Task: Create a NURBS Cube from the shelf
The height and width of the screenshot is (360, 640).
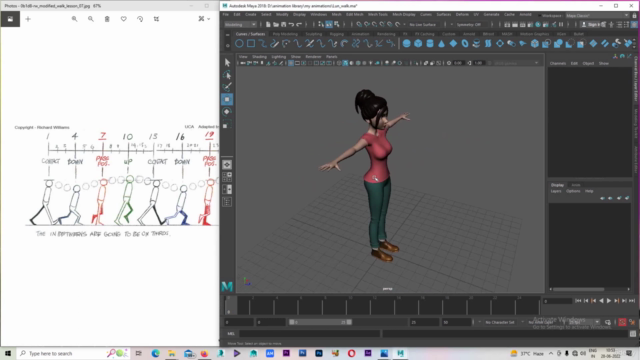Action: [418, 44]
